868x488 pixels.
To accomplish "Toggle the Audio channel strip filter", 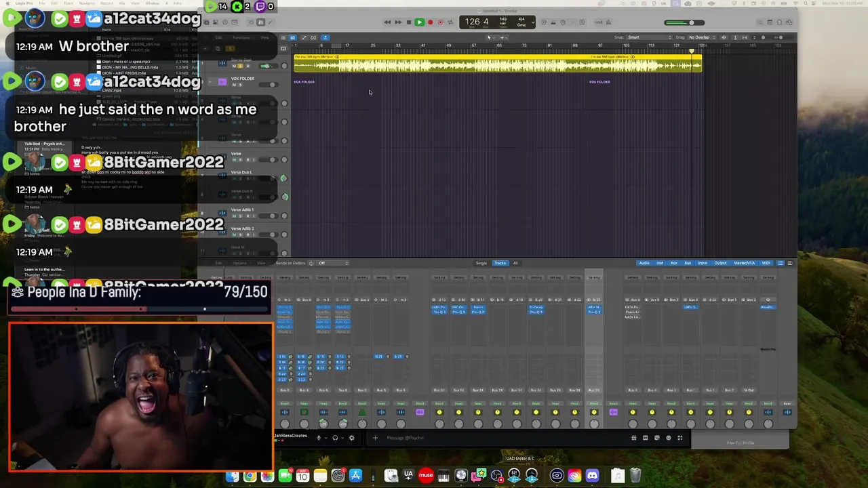I will click(644, 263).
